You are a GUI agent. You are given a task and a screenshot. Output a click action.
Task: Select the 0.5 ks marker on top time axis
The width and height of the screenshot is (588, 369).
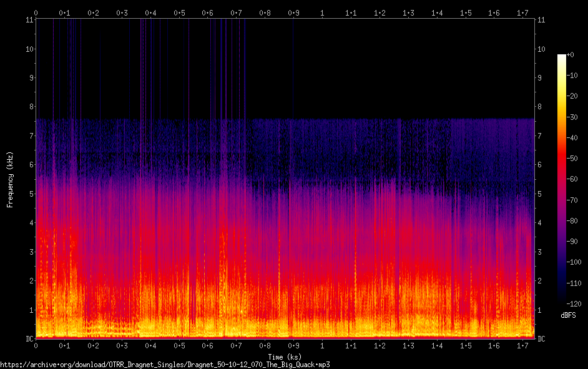179,12
